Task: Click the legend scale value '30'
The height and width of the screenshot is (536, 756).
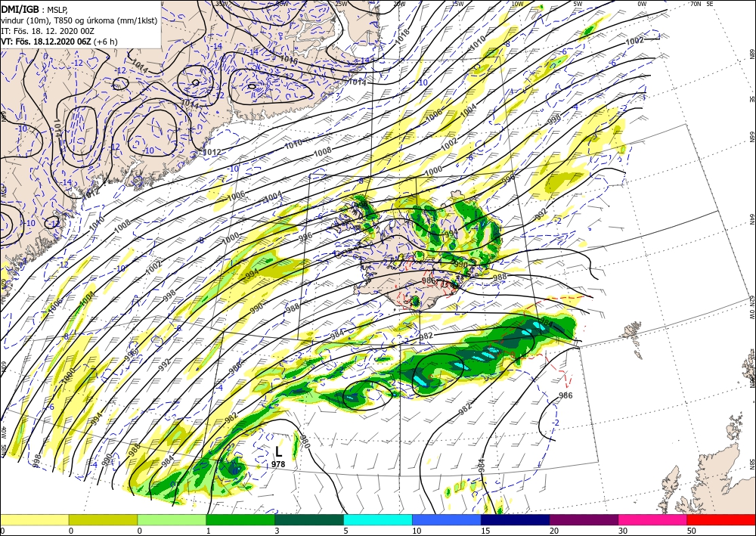Action: (x=622, y=531)
